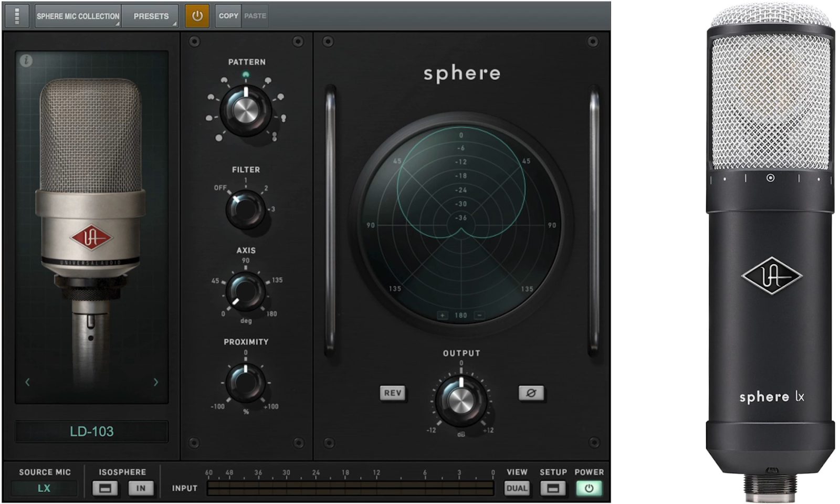Click the IsoSphere selector icon button
This screenshot has height=504, width=840.
coord(105,488)
